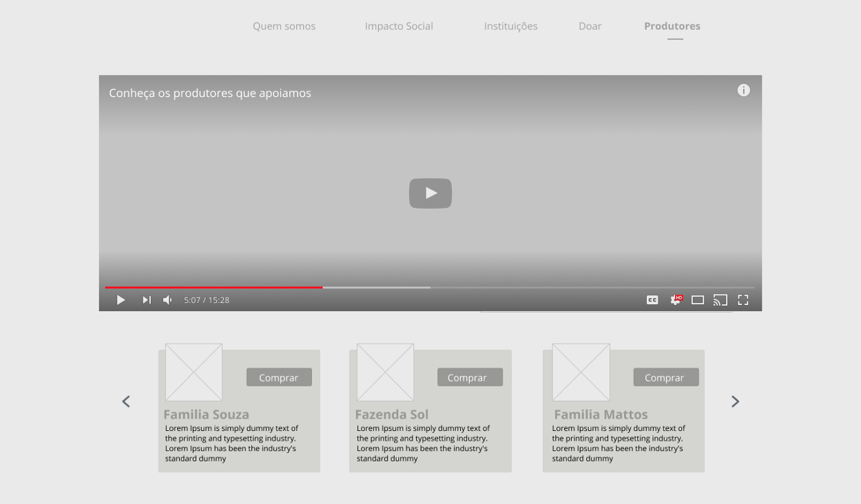
Task: Select the Produtores tab
Action: point(672,26)
